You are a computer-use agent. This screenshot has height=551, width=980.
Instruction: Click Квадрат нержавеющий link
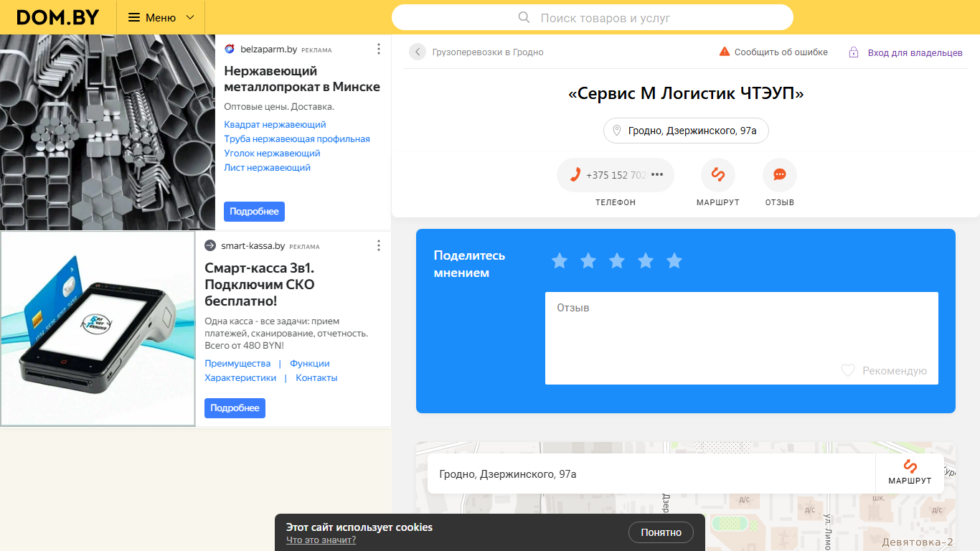[x=275, y=125]
